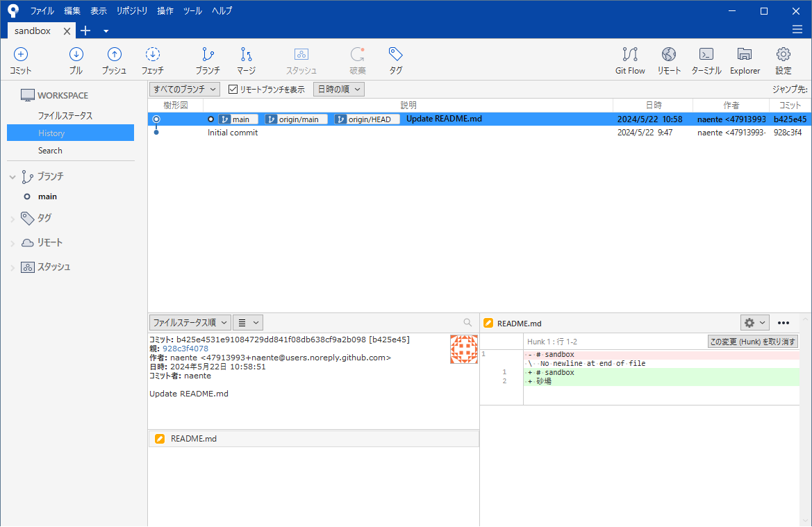Uncheck the リモートブランチを表示 checkbox
The width and height of the screenshot is (812, 527).
(x=232, y=89)
